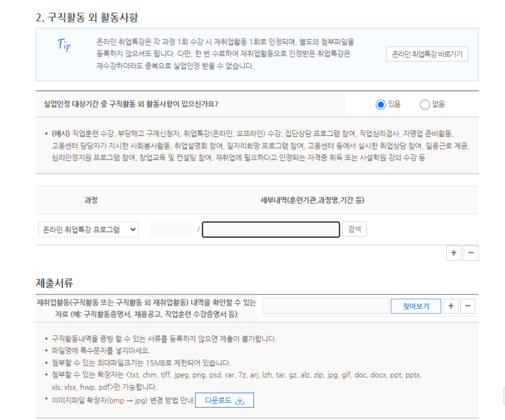Image resolution: width=505 pixels, height=420 pixels.
Task: Remove attachment row with minus next to 찾아보기
Action: (x=468, y=306)
